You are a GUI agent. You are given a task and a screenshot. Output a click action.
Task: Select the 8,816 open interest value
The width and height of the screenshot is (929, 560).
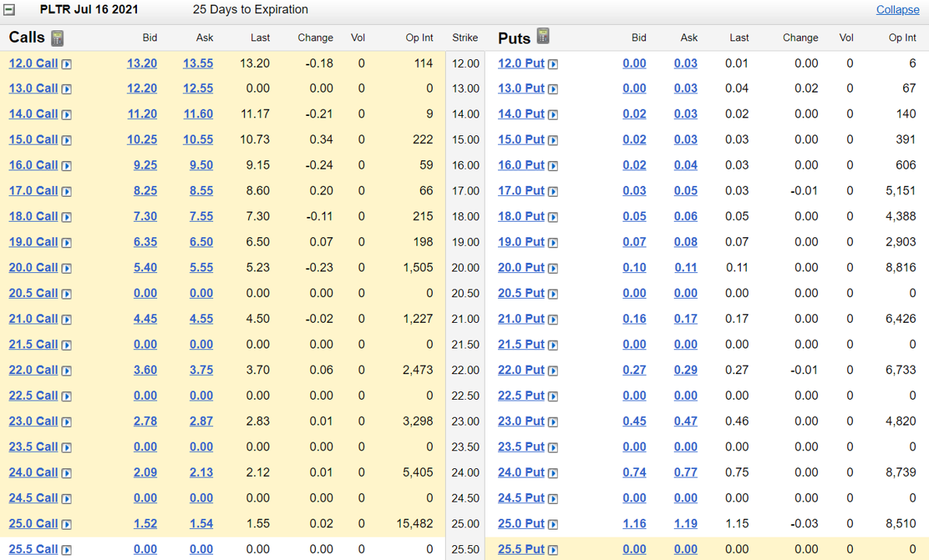900,268
